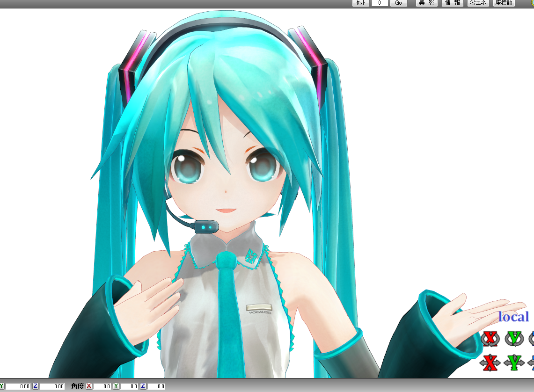Click the 美影 button
The width and height of the screenshot is (534, 392).
(427, 3)
